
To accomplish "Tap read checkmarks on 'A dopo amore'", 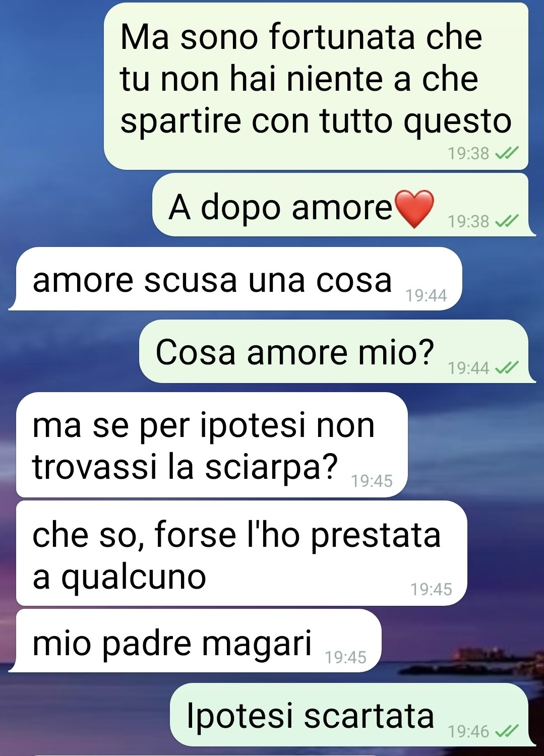I will click(x=506, y=221).
